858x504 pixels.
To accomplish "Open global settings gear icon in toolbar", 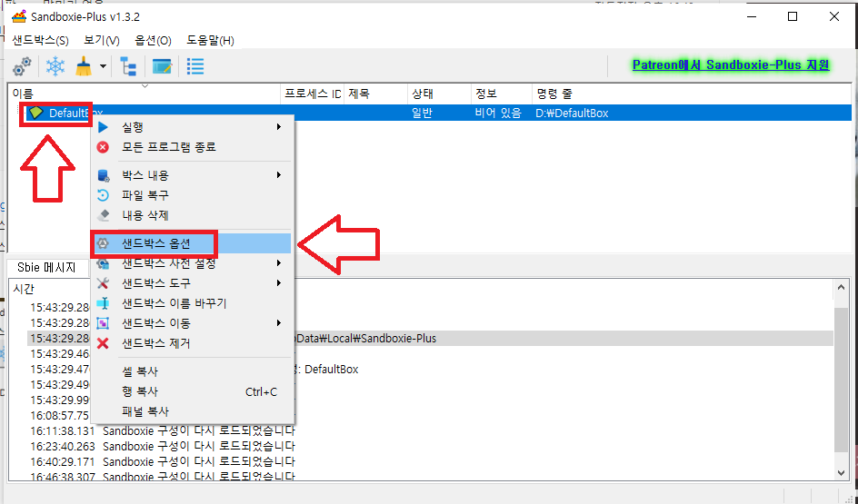I will point(22,66).
